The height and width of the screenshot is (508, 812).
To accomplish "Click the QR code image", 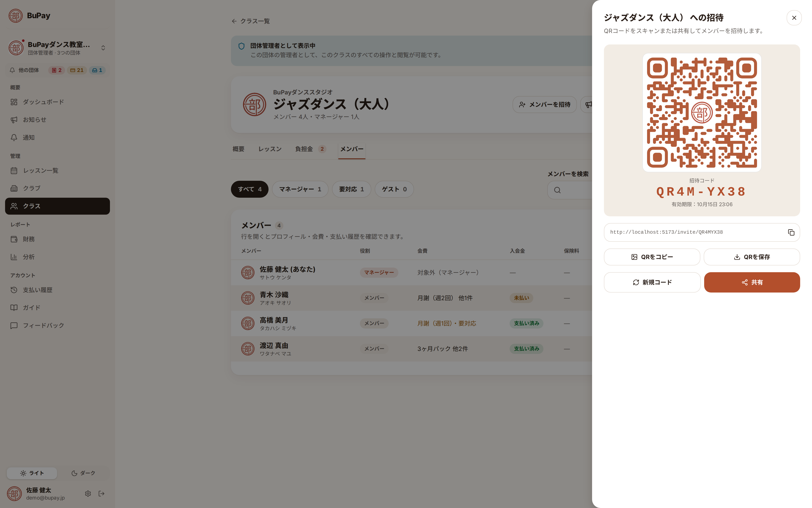I will (702, 113).
